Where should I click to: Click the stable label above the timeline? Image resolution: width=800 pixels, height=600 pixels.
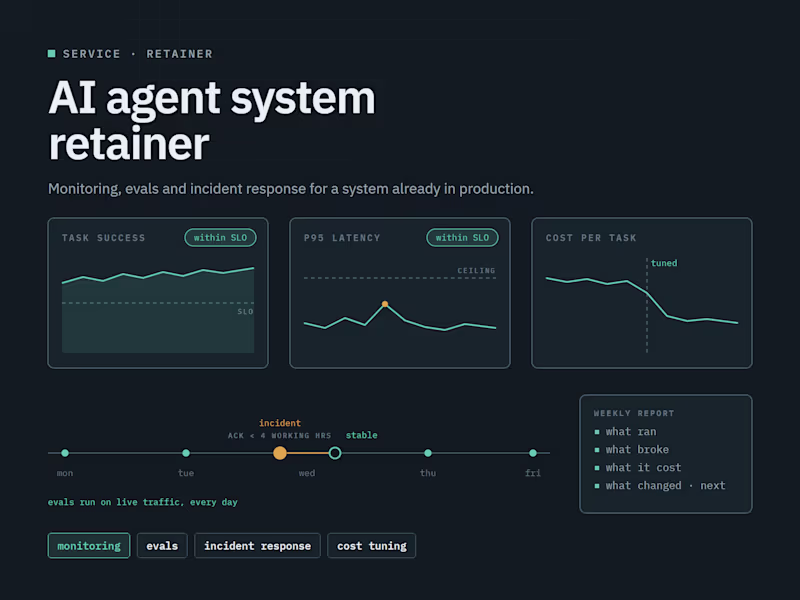(361, 435)
